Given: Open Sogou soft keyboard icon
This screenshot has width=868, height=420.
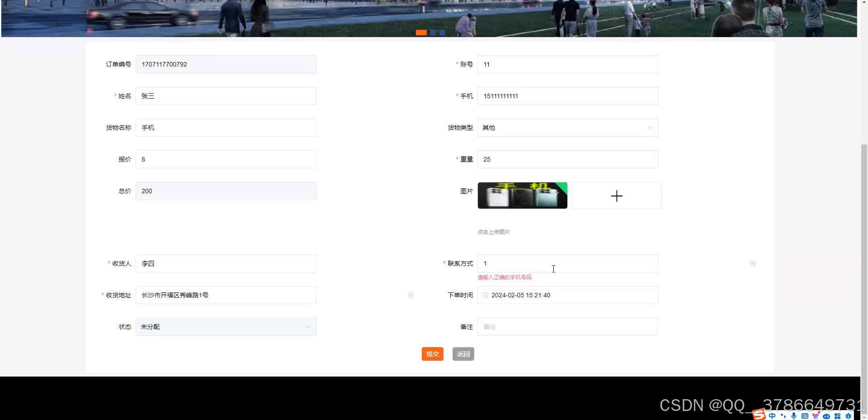Looking at the screenshot, I should point(805,416).
